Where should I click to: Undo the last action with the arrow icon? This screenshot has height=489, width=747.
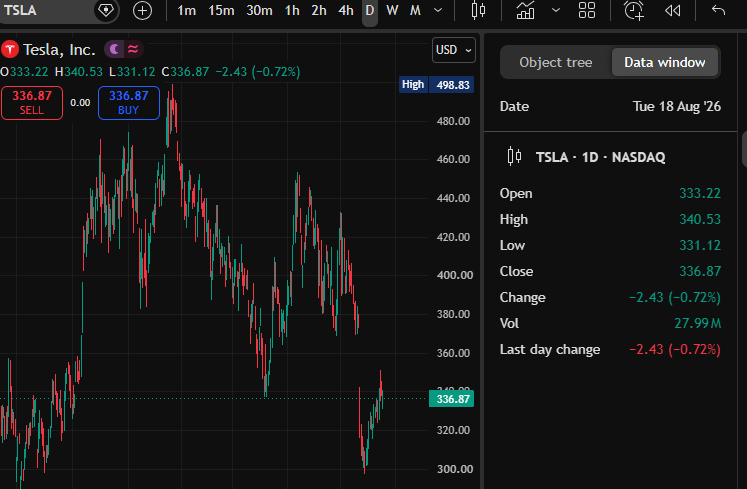(718, 10)
